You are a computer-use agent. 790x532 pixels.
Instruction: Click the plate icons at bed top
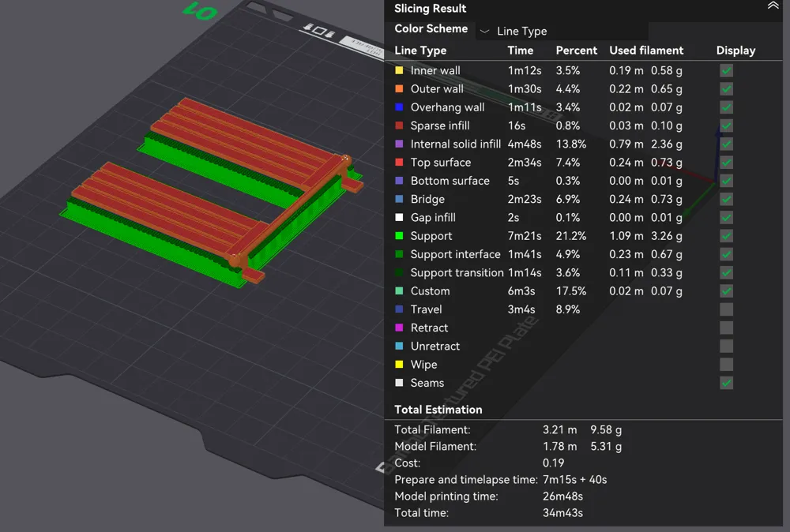click(319, 31)
